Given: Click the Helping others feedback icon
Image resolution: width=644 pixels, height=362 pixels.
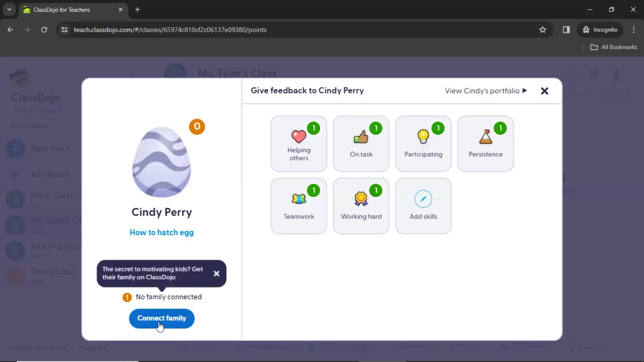Looking at the screenshot, I should pyautogui.click(x=299, y=143).
